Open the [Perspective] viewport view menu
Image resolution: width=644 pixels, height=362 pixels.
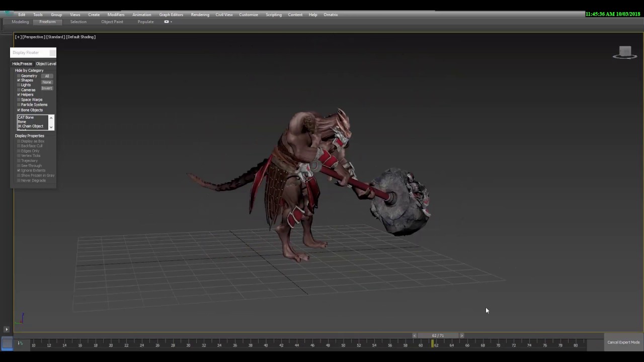34,37
